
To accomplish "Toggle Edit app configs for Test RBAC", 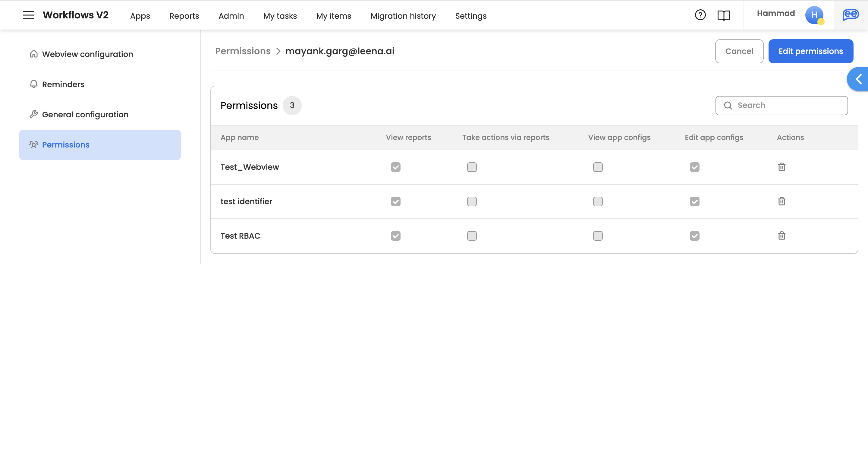I will point(694,236).
